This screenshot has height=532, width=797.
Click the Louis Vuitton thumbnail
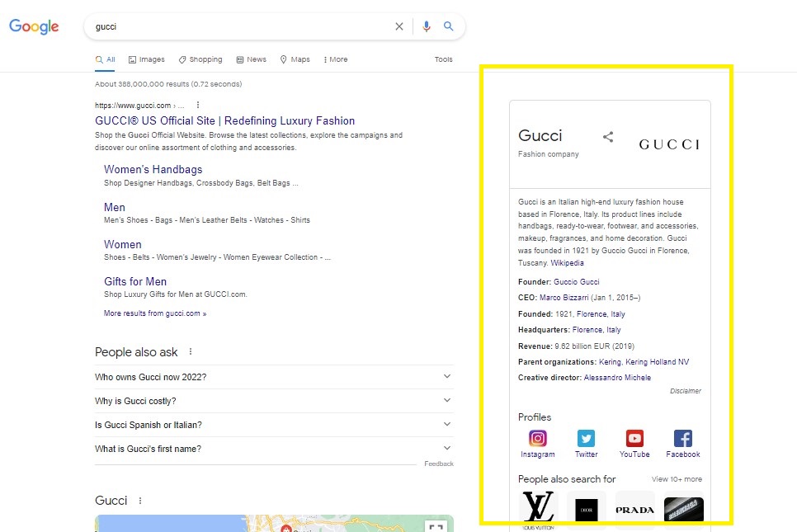pos(537,506)
